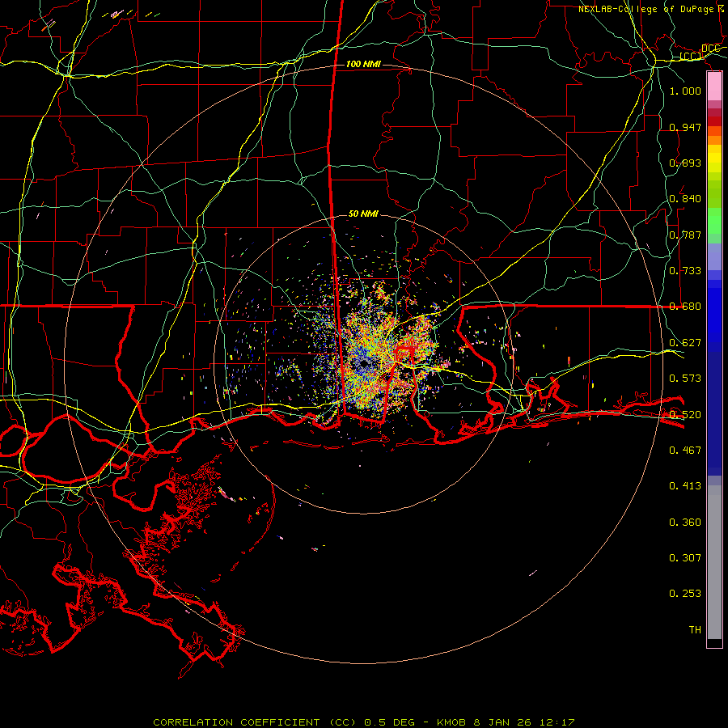Click the 1.000 color scale value
Viewport: 728px width, 728px height.
tap(685, 91)
